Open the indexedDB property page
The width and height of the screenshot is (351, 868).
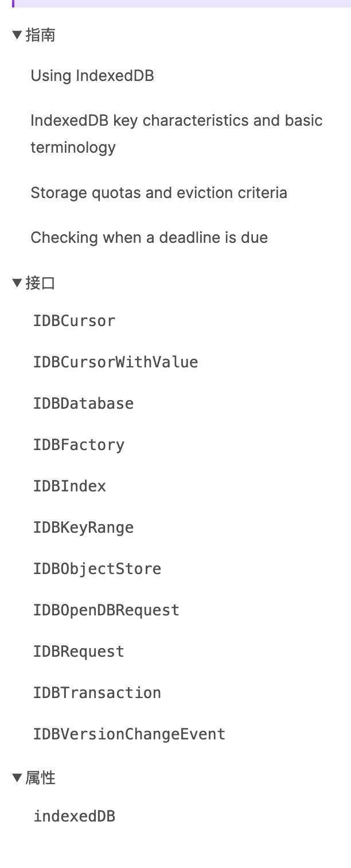[74, 816]
